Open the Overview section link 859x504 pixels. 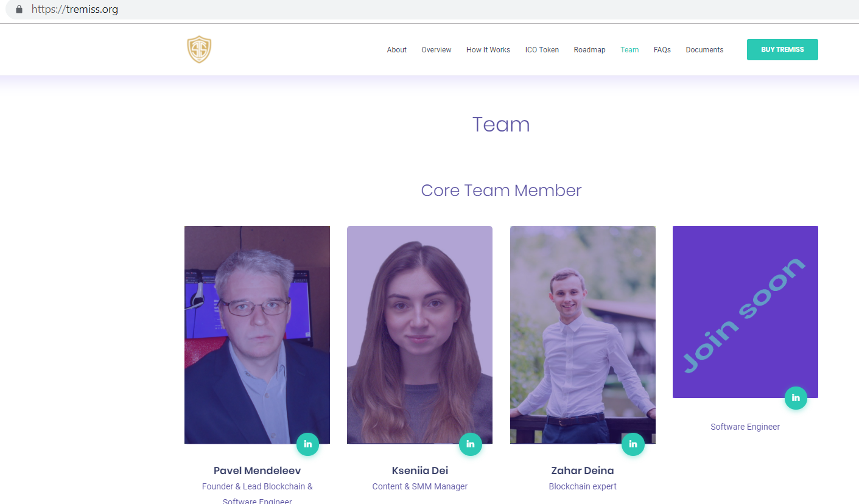437,50
